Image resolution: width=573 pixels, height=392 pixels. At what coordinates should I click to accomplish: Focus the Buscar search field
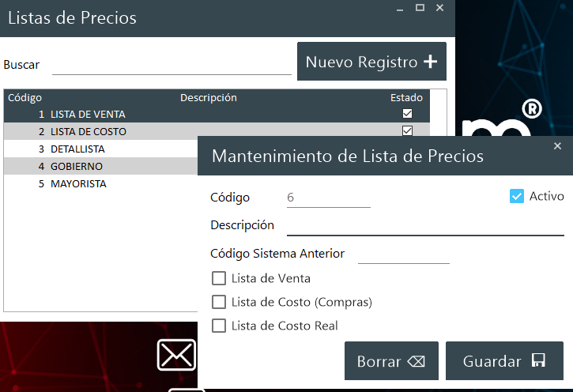click(x=172, y=65)
